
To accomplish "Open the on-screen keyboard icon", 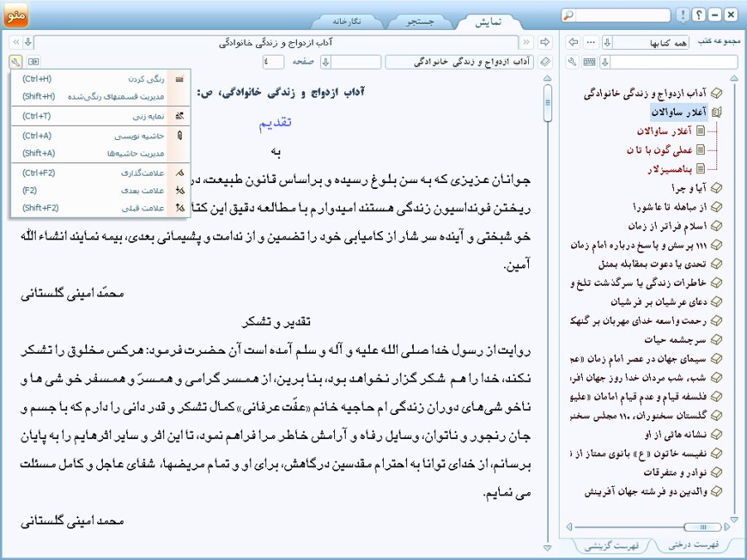I will [589, 61].
